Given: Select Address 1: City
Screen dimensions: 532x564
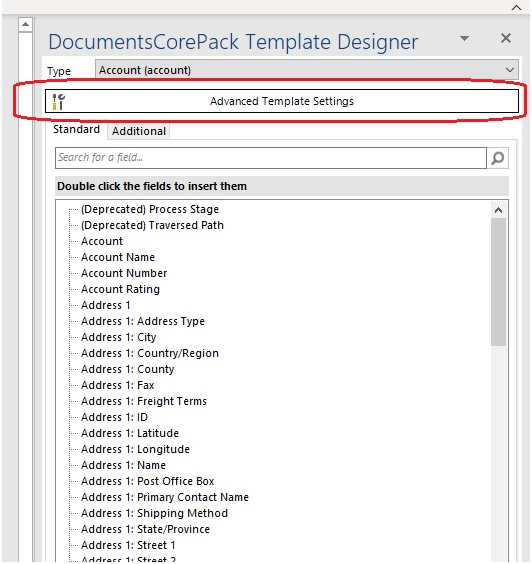Looking at the screenshot, I should pos(118,337).
